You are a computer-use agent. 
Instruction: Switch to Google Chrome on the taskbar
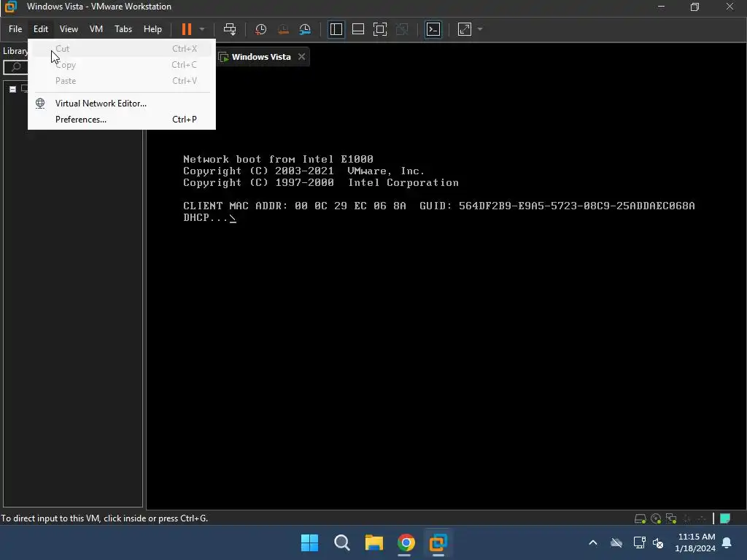click(x=406, y=542)
